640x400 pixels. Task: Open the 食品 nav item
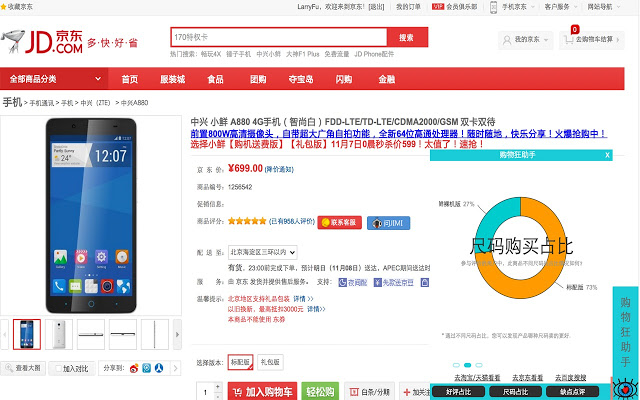pyautogui.click(x=216, y=79)
